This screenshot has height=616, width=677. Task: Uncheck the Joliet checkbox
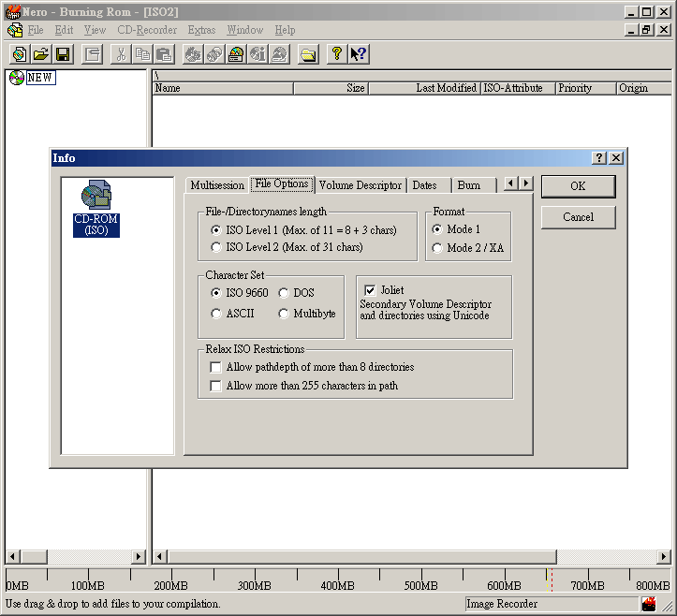(370, 290)
